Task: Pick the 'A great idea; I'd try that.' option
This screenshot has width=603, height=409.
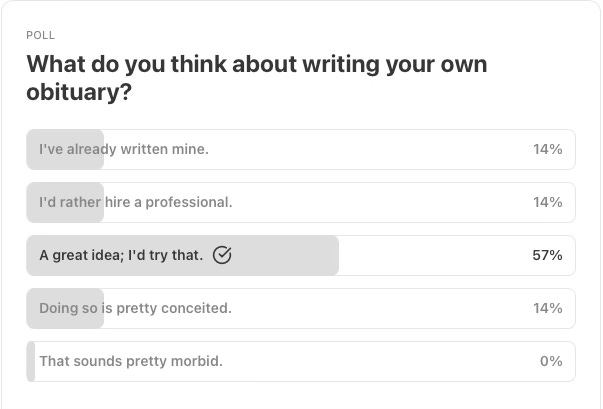Action: point(301,256)
